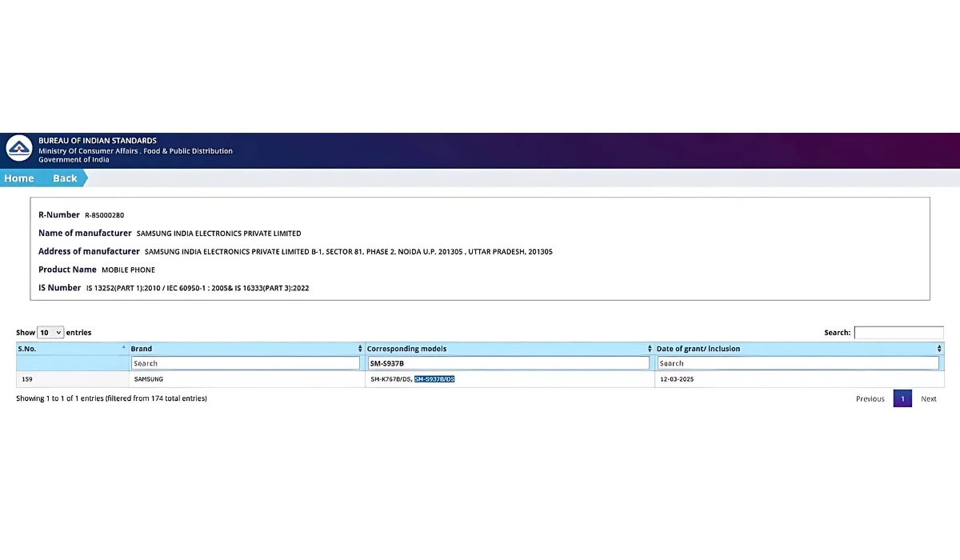Viewport: 960px width, 560px height.
Task: Select the SAMSUNG brand cell in row
Action: (149, 379)
